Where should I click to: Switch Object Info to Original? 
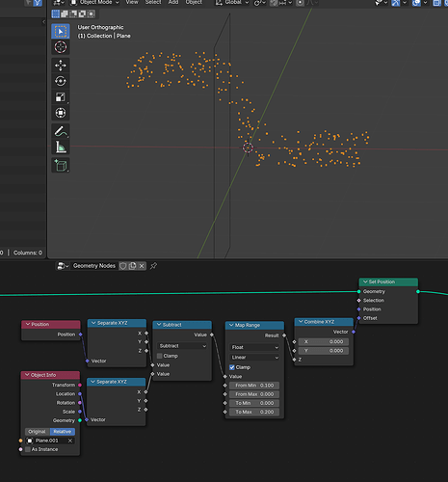tap(38, 432)
